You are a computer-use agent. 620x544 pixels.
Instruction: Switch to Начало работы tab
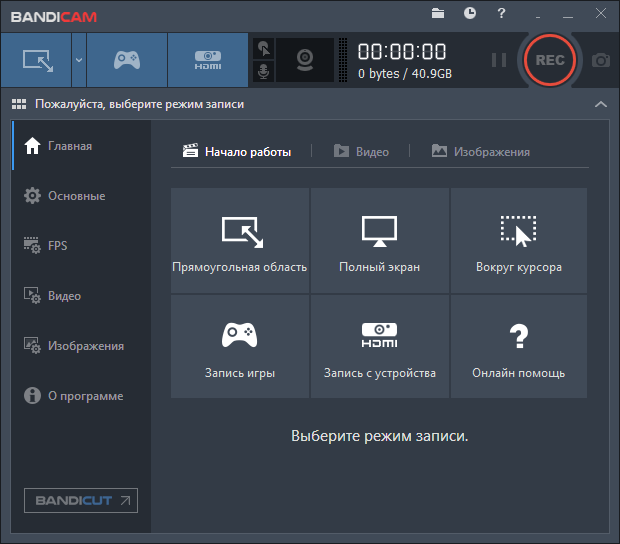click(x=237, y=151)
